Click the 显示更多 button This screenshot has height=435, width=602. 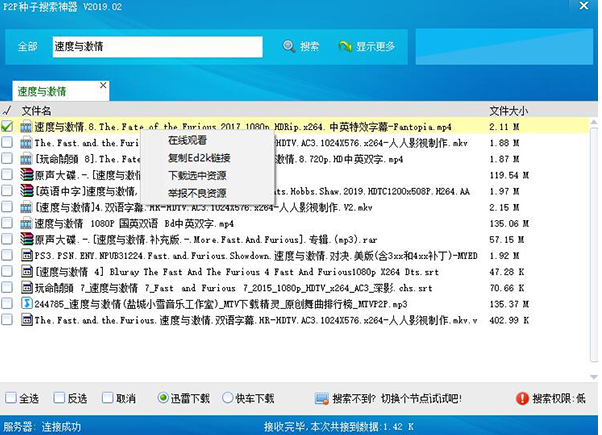coord(367,46)
